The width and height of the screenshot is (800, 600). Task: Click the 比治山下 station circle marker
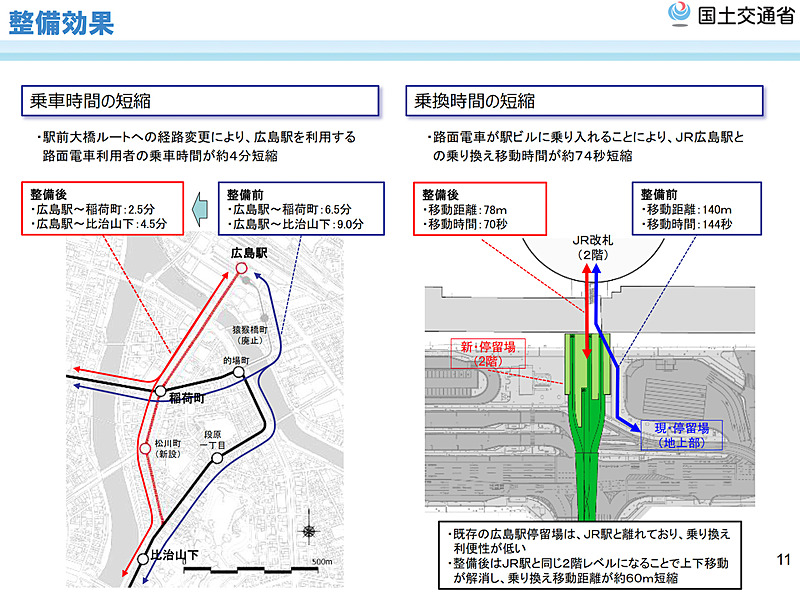click(143, 559)
